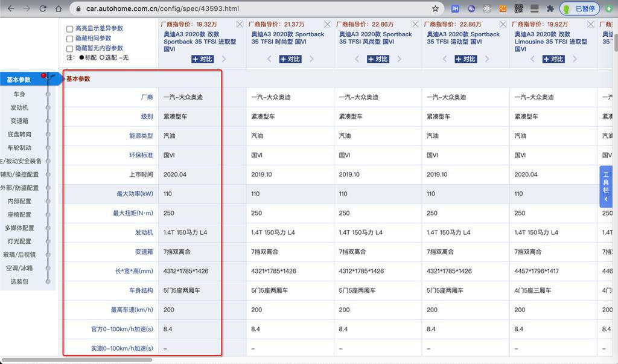The image size is (618, 364).
Task: Click the browser address bar URL
Action: click(162, 8)
